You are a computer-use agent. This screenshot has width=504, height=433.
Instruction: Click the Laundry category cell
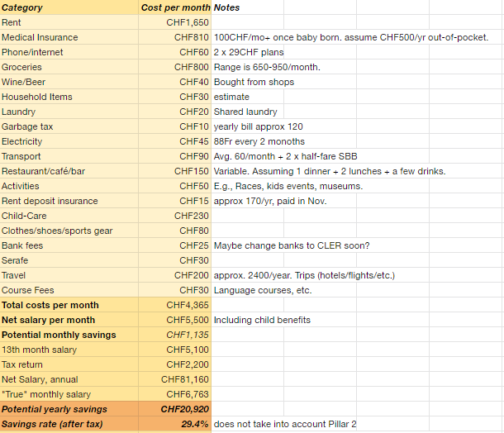pyautogui.click(x=69, y=112)
